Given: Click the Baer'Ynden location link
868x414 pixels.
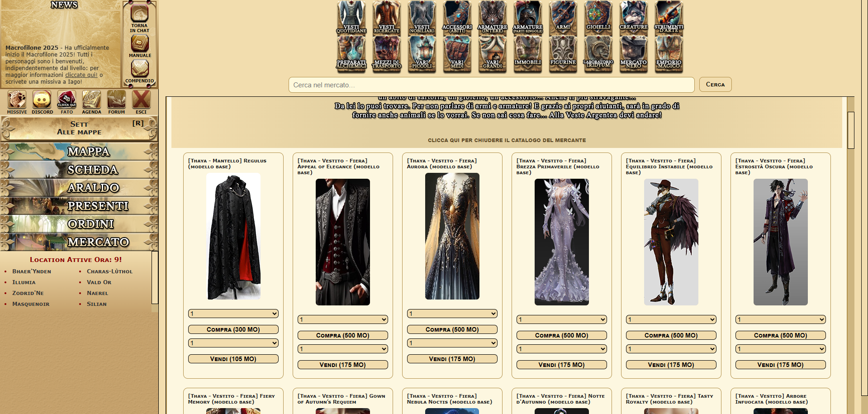Looking at the screenshot, I should coord(32,271).
